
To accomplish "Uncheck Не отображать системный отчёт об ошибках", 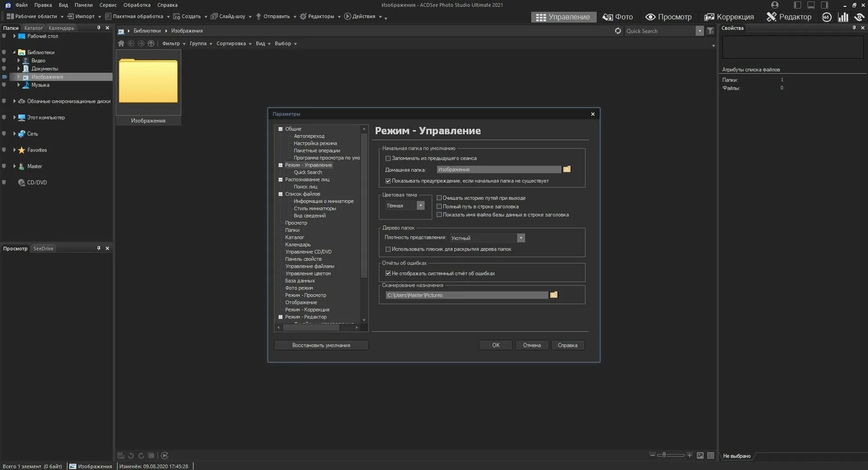I will (388, 273).
